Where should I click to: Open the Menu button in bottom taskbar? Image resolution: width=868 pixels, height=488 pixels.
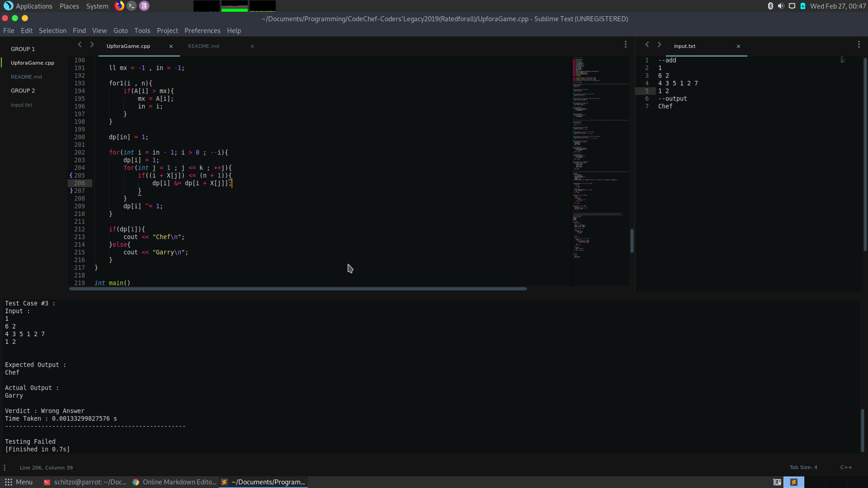coord(19,482)
